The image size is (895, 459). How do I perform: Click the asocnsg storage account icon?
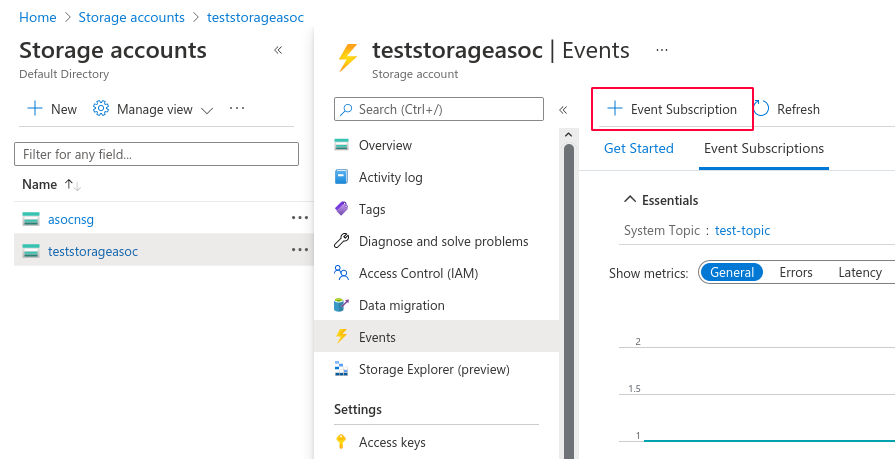click(31, 219)
